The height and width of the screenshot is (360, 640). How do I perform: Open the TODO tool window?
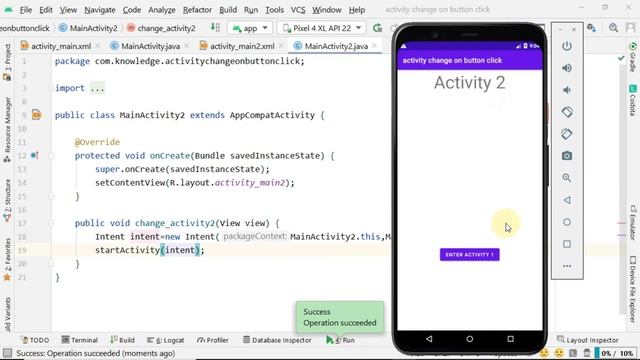click(x=35, y=340)
